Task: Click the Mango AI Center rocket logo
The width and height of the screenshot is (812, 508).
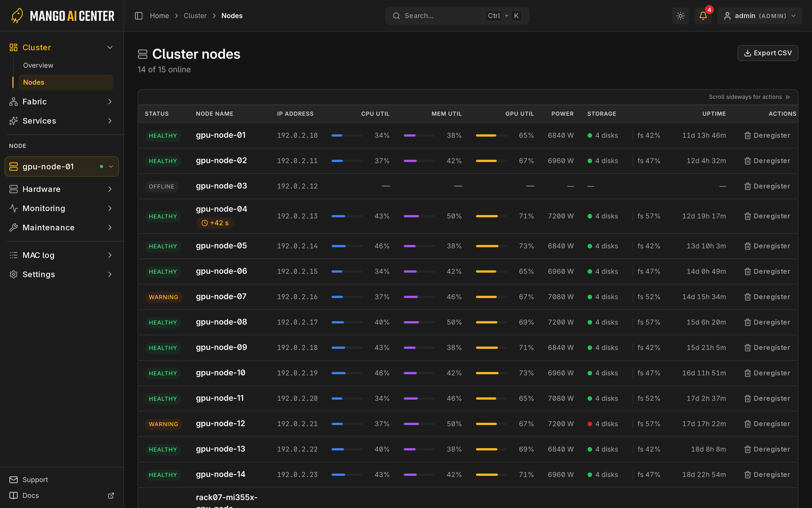Action: click(17, 16)
